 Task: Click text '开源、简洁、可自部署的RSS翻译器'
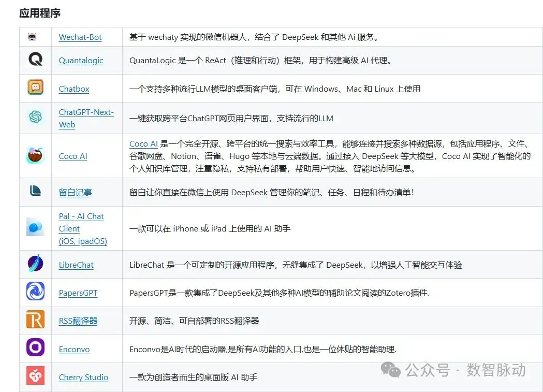coord(194,321)
